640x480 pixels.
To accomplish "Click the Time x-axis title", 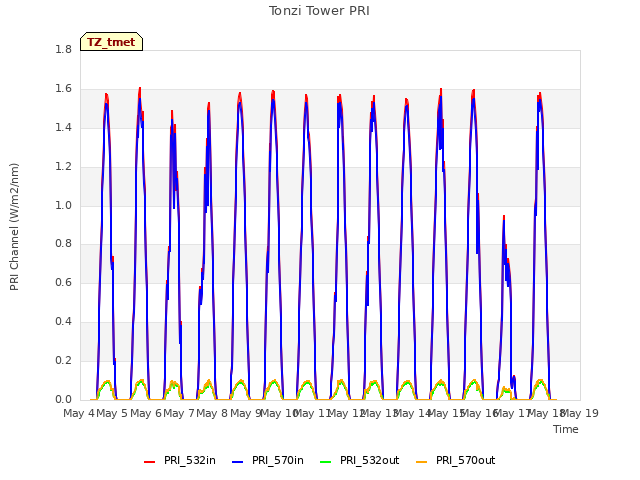I will [x=566, y=429].
